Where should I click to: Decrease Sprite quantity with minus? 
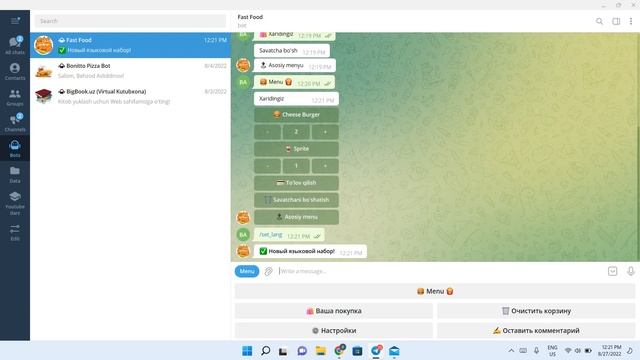point(268,166)
